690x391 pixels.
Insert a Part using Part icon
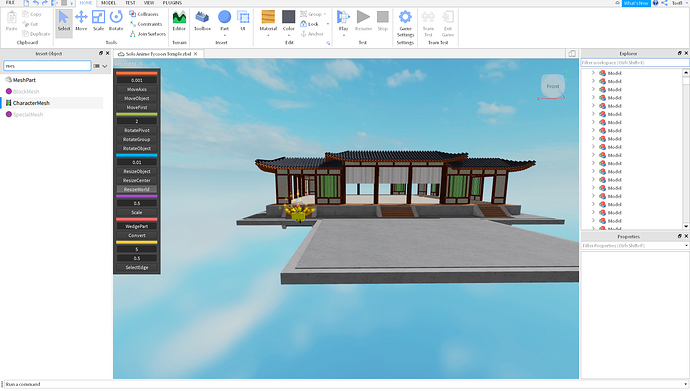coord(224,18)
